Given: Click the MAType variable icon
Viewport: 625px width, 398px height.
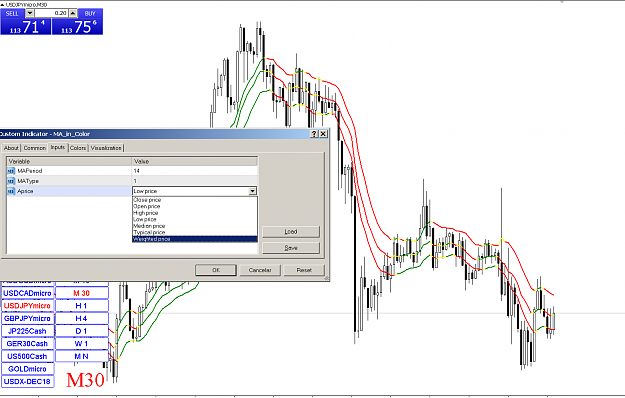Looking at the screenshot, I should click(11, 181).
